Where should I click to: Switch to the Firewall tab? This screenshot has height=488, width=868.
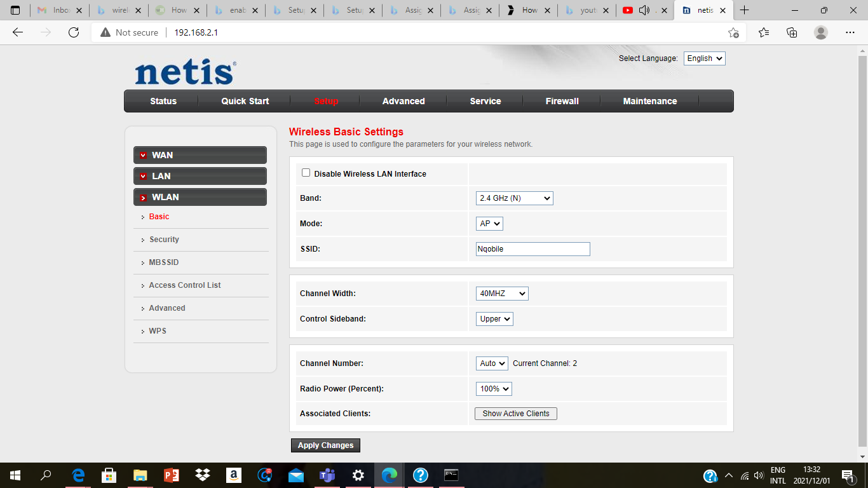coord(562,101)
